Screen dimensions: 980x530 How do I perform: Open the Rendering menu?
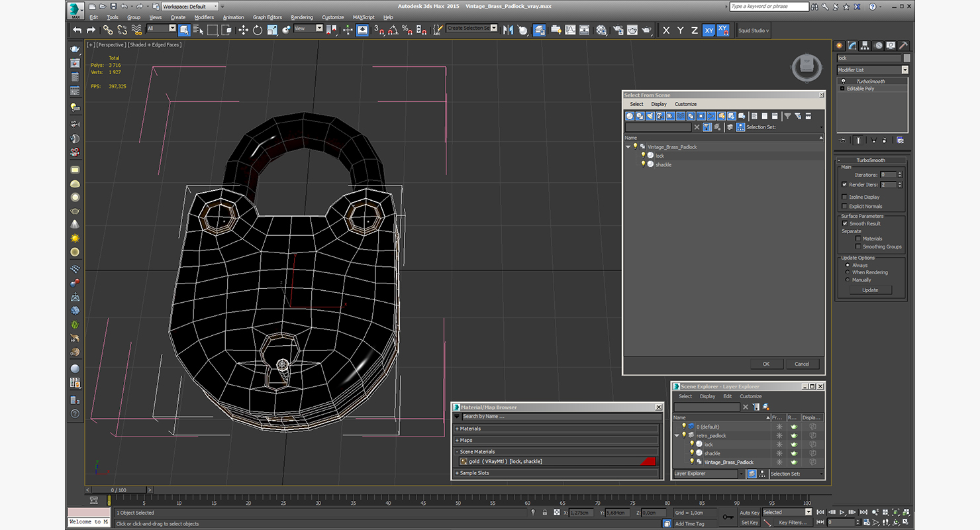[302, 17]
